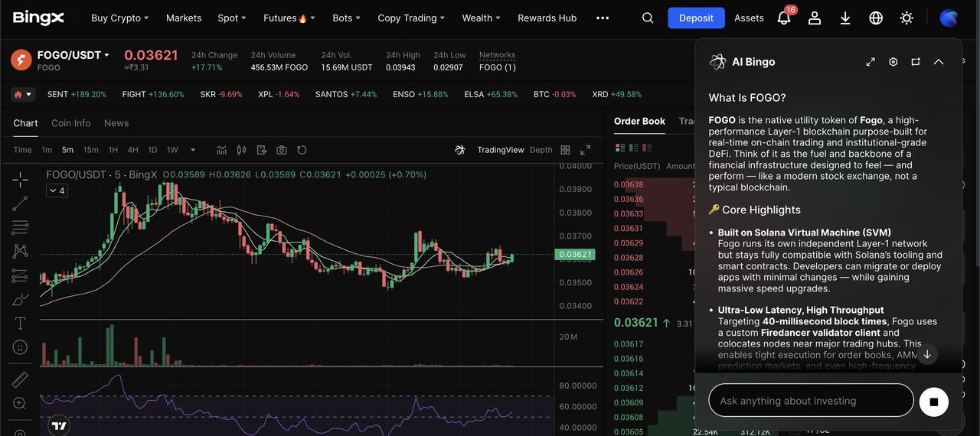Click the AI Bingo settings icon

[x=893, y=62]
